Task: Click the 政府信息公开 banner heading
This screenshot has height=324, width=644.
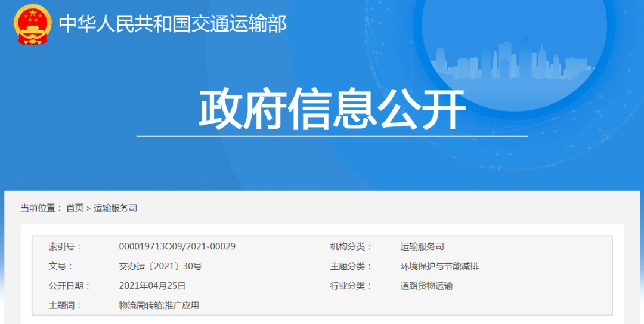Action: 332,110
